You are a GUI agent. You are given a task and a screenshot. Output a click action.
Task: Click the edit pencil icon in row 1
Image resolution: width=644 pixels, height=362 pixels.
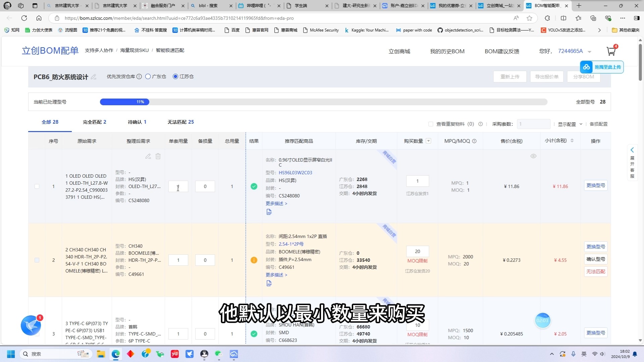148,156
